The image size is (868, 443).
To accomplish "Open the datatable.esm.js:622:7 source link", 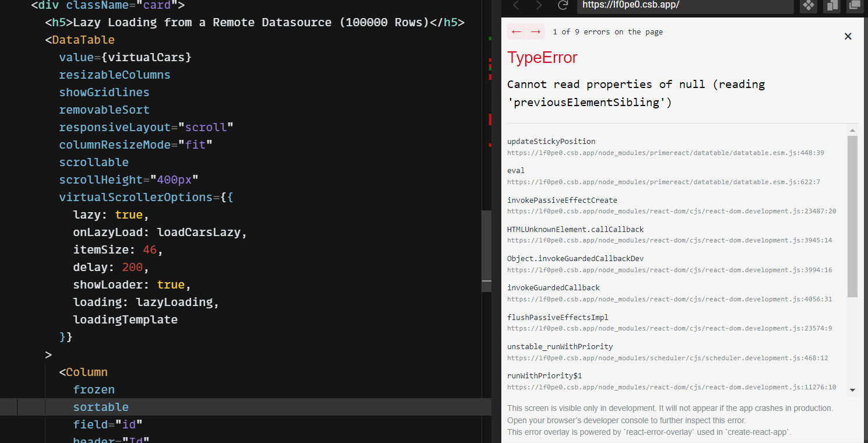I will tap(663, 182).
